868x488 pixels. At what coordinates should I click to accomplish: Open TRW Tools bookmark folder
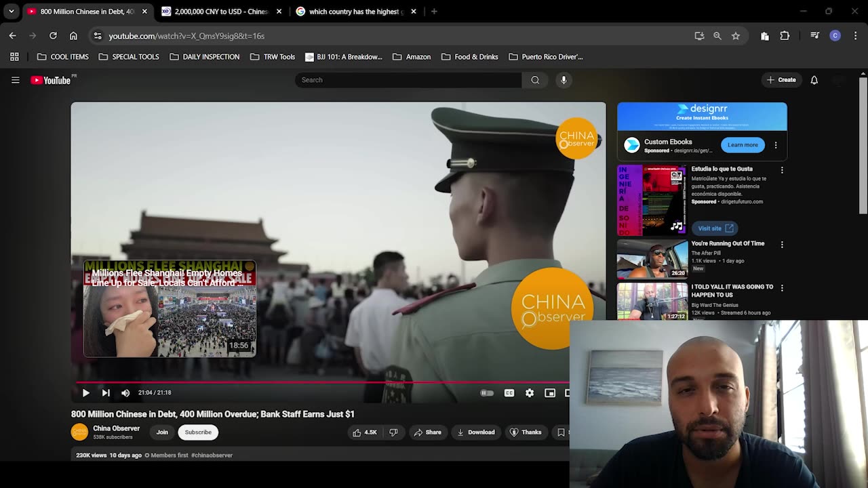[273, 57]
